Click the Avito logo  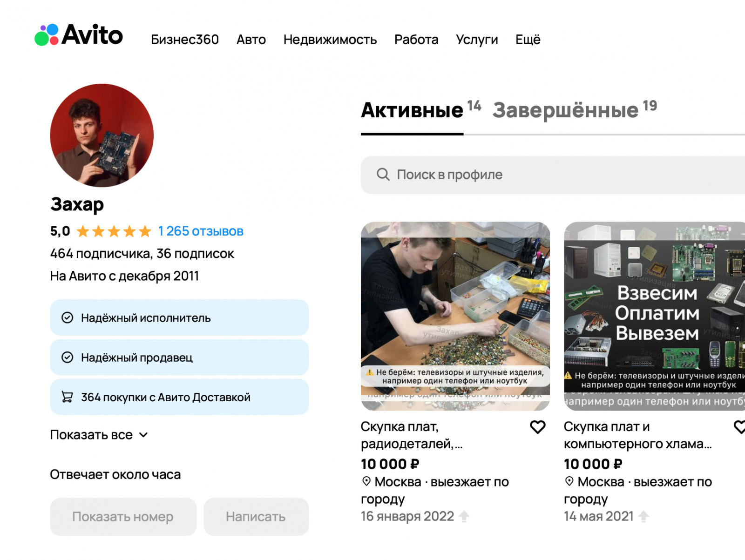click(79, 35)
